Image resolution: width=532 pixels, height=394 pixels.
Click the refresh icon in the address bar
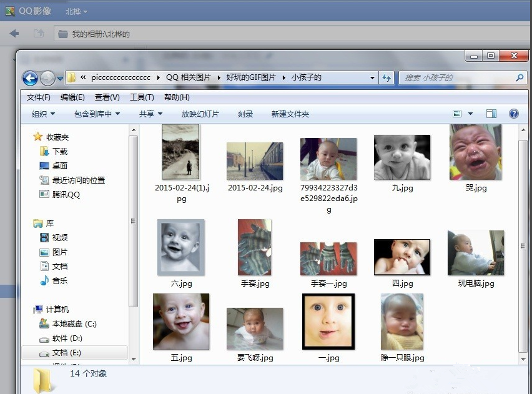click(387, 78)
